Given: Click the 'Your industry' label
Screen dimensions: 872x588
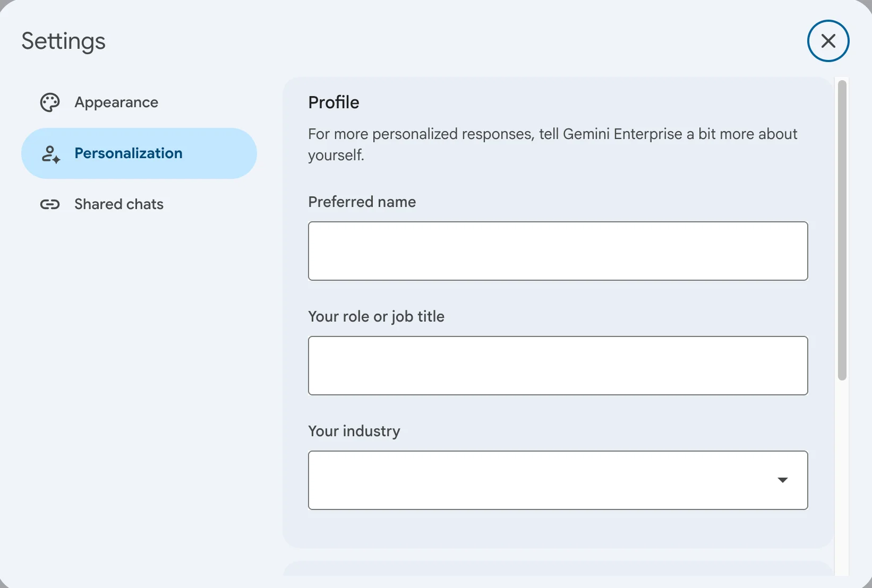Looking at the screenshot, I should tap(354, 431).
